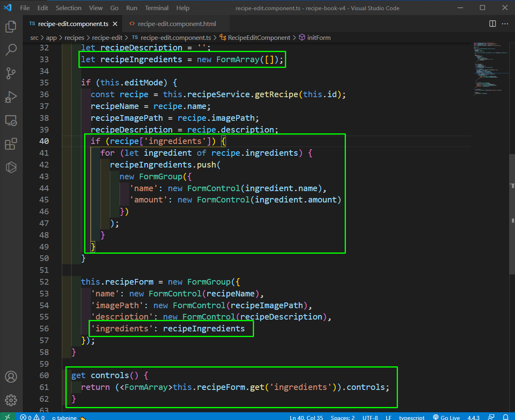The height and width of the screenshot is (420, 515).
Task: Go to line via Ln 40, Col 35
Action: (x=306, y=417)
